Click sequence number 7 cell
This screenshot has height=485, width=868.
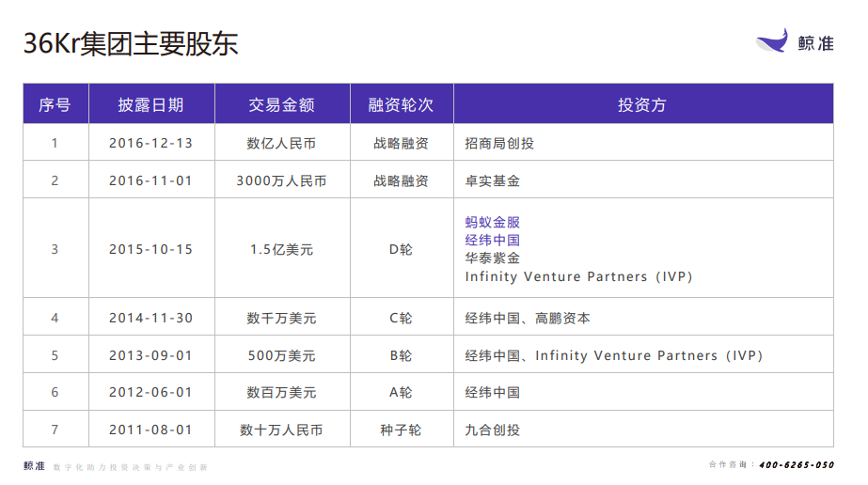click(55, 430)
